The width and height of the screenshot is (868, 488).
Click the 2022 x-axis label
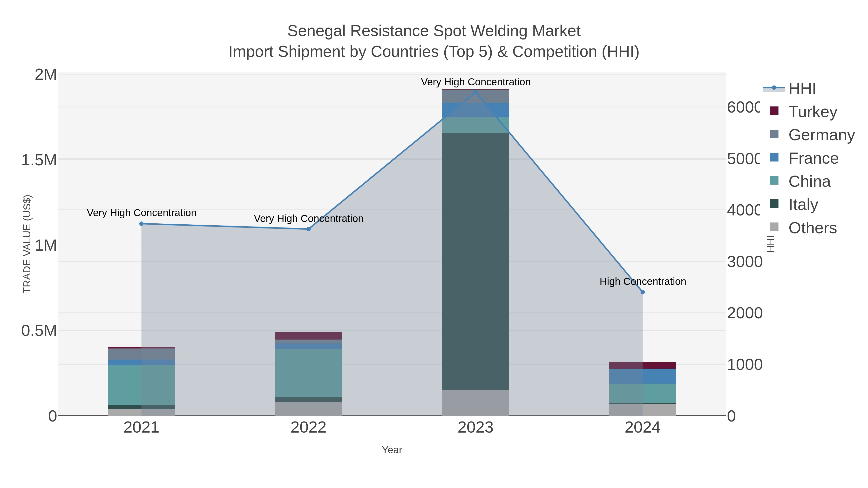[308, 428]
